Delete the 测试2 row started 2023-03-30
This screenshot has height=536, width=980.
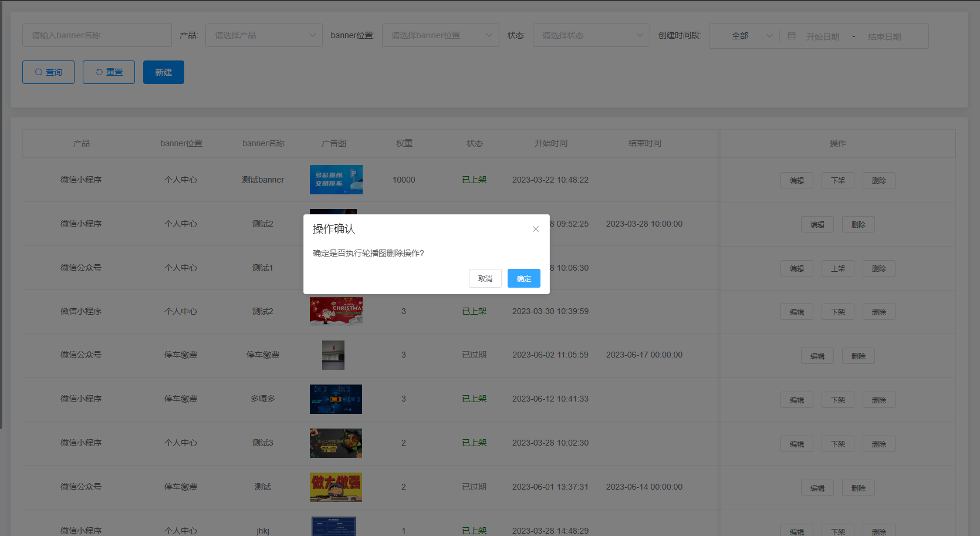(878, 312)
